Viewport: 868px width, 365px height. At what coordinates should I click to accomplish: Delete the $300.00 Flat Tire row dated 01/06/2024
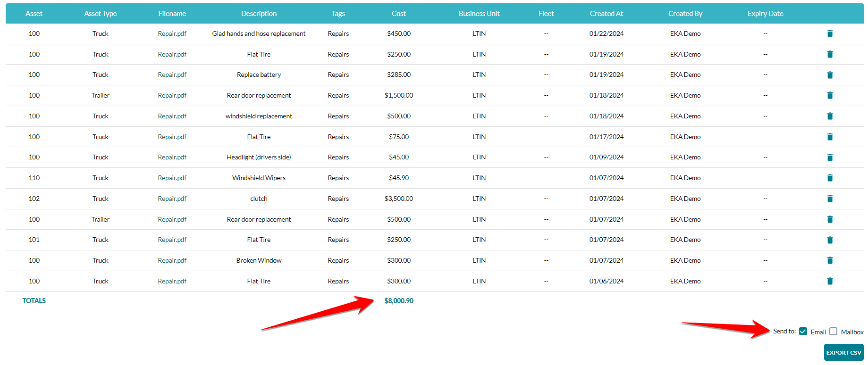(x=830, y=281)
